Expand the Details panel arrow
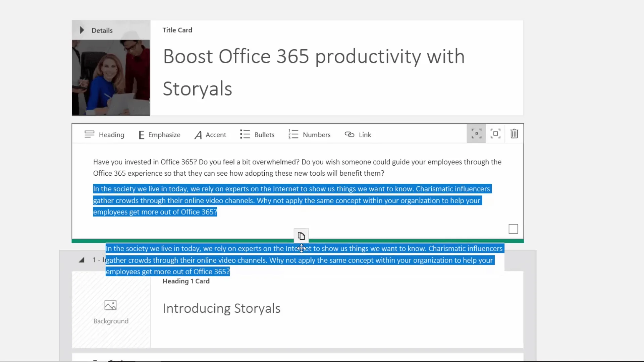The image size is (644, 362). pyautogui.click(x=82, y=30)
